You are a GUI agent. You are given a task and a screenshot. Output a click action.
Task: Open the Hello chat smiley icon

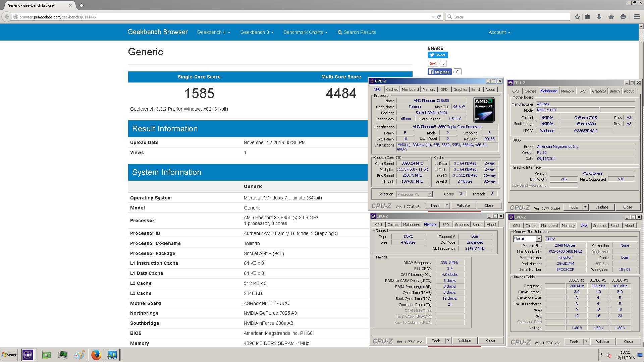point(623,17)
